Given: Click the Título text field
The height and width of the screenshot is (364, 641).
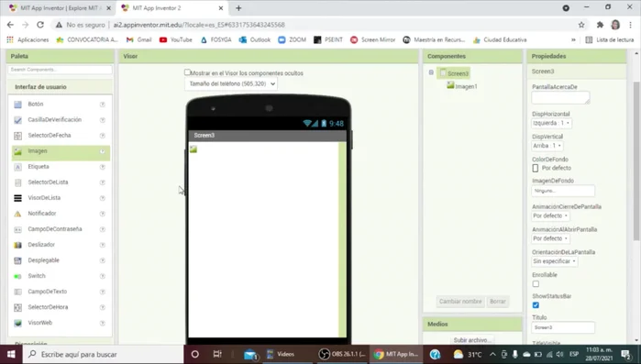Looking at the screenshot, I should point(563,327).
